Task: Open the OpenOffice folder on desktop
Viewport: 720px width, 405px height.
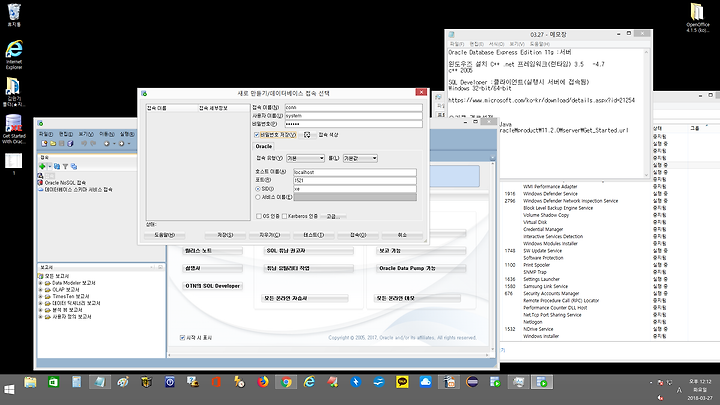Action: (697, 17)
